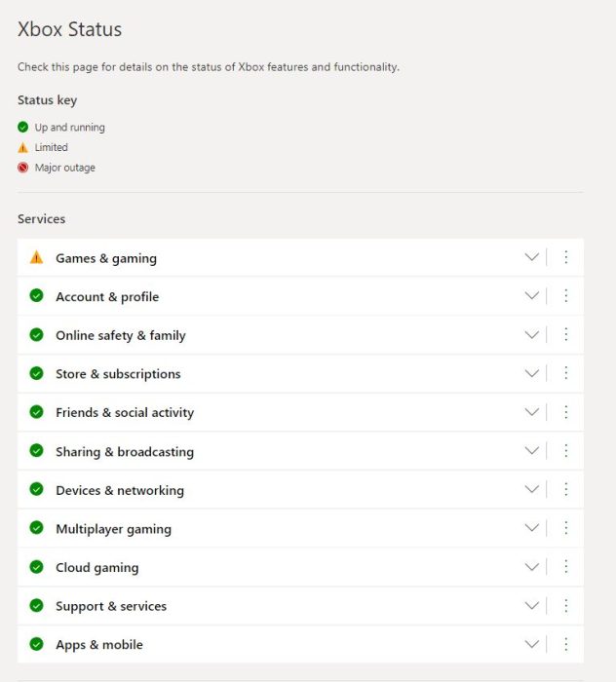Expand the Account & profile chevron
This screenshot has height=682, width=616.
(531, 296)
